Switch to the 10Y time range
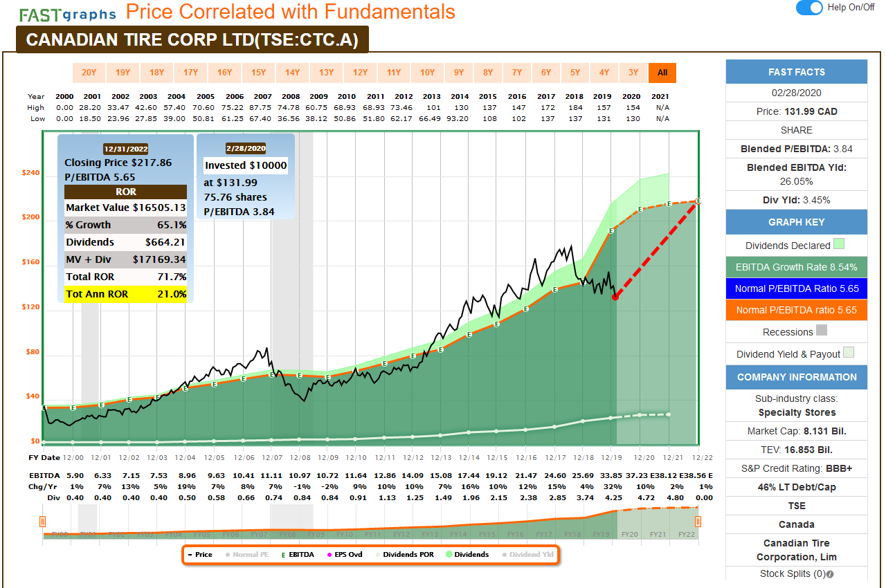Image resolution: width=886 pixels, height=588 pixels. pyautogui.click(x=428, y=73)
